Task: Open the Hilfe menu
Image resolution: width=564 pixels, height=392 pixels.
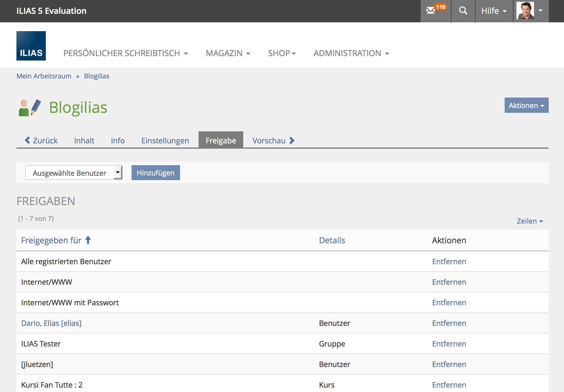Action: click(494, 11)
